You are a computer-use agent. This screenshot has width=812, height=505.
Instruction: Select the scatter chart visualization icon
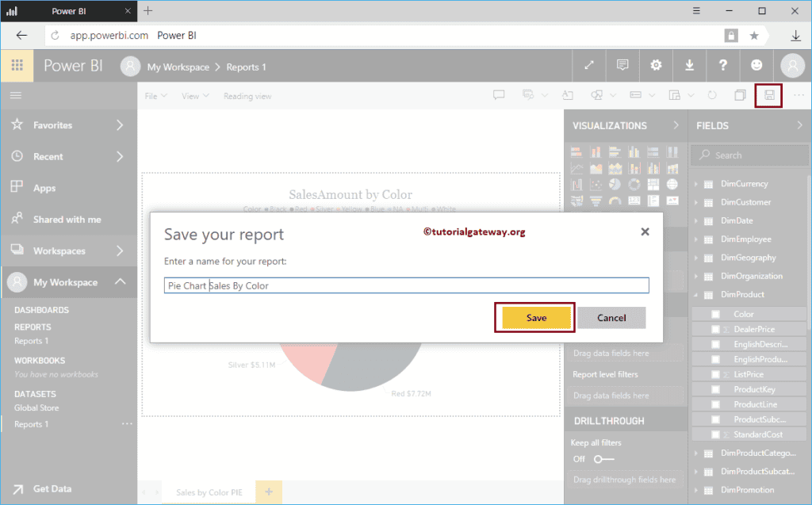coord(596,185)
